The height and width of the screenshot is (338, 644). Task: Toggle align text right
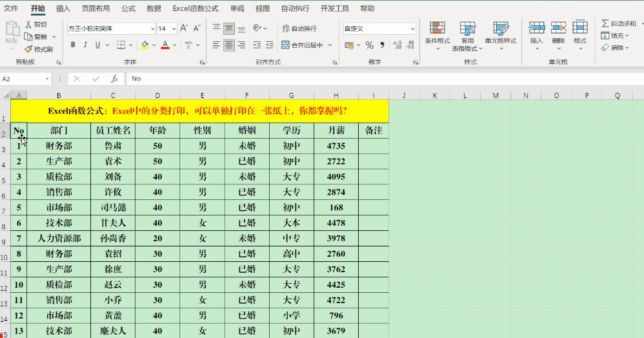pyautogui.click(x=241, y=45)
